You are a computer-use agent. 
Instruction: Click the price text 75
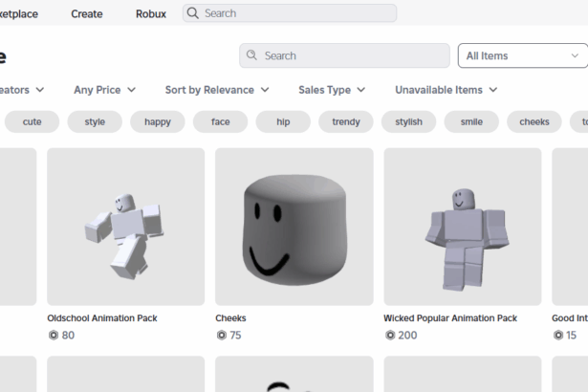(235, 335)
